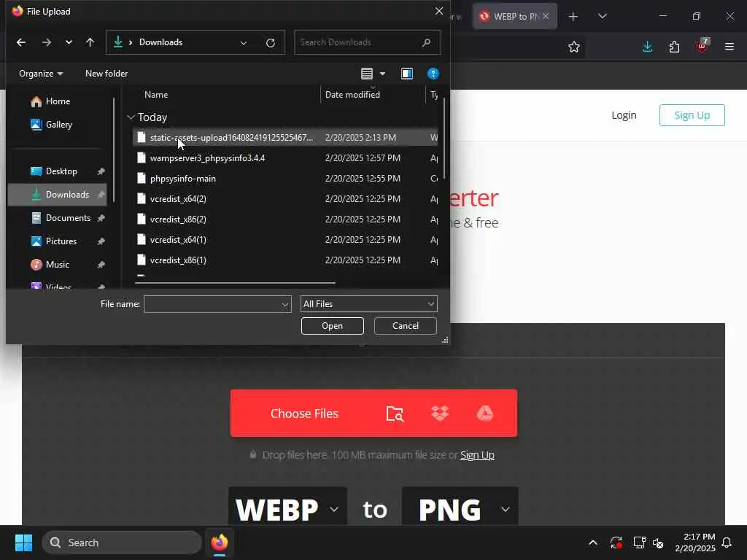Expand the address bar path history dropdown

[x=244, y=43]
